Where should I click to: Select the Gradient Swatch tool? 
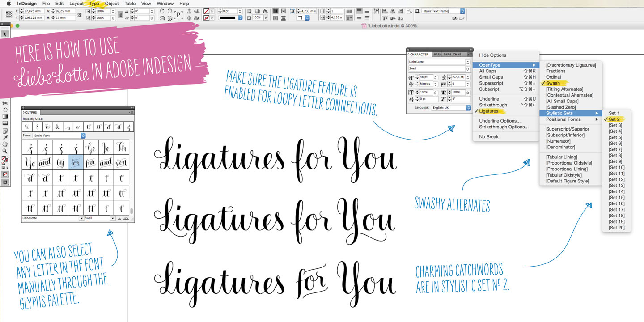[5, 116]
